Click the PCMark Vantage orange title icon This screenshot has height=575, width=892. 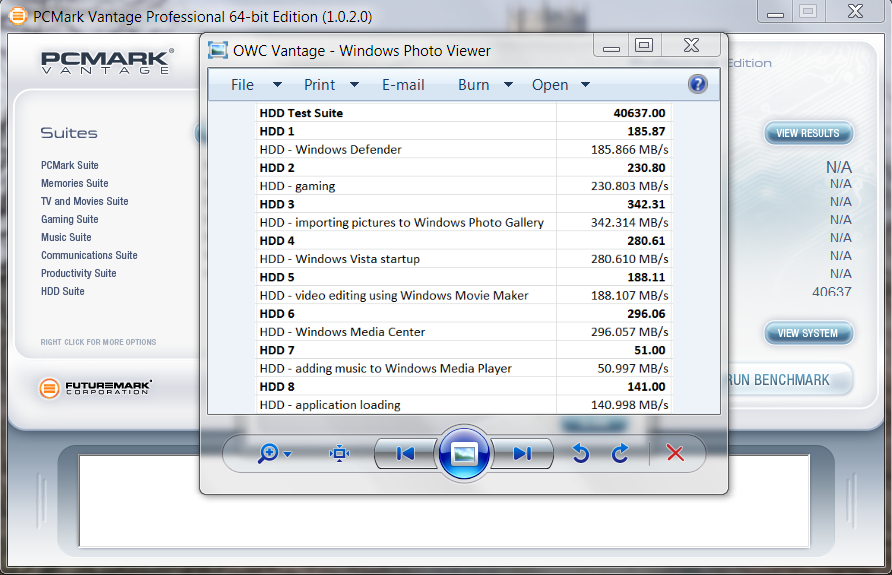[x=18, y=16]
